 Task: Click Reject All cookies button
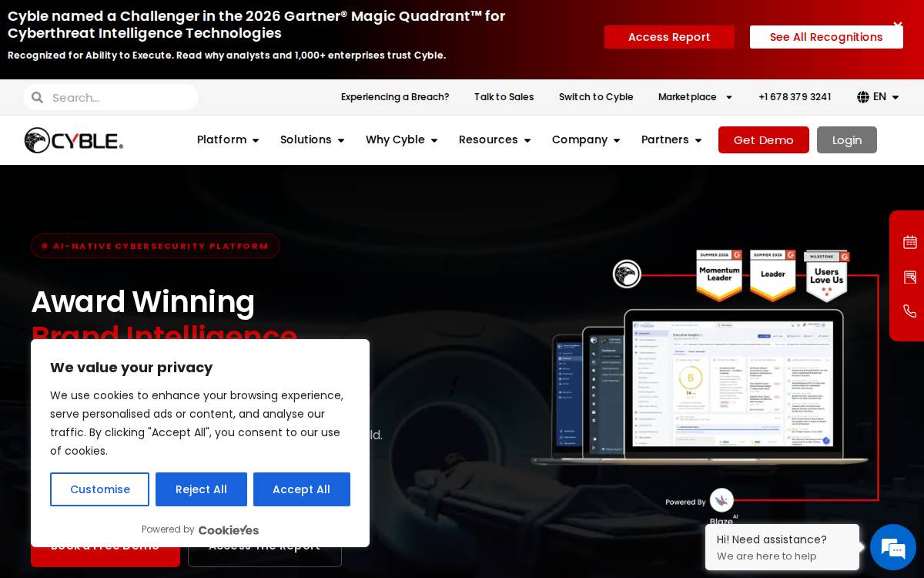(201, 489)
